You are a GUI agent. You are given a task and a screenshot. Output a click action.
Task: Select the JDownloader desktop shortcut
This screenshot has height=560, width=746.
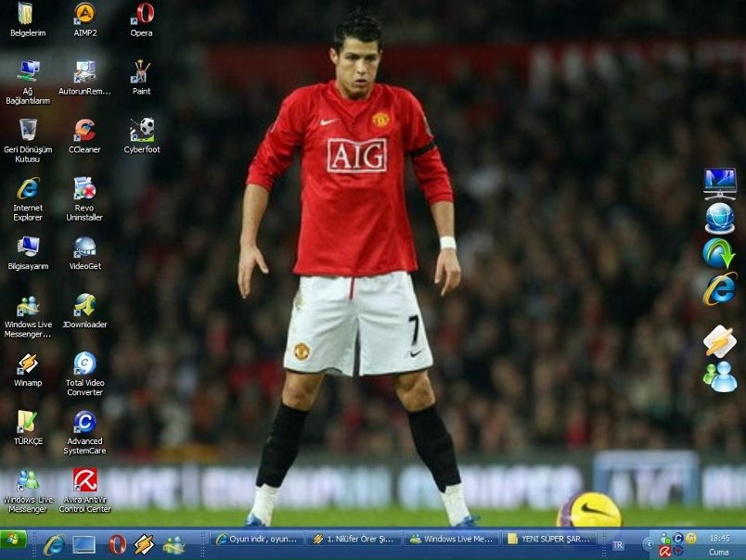tap(84, 306)
